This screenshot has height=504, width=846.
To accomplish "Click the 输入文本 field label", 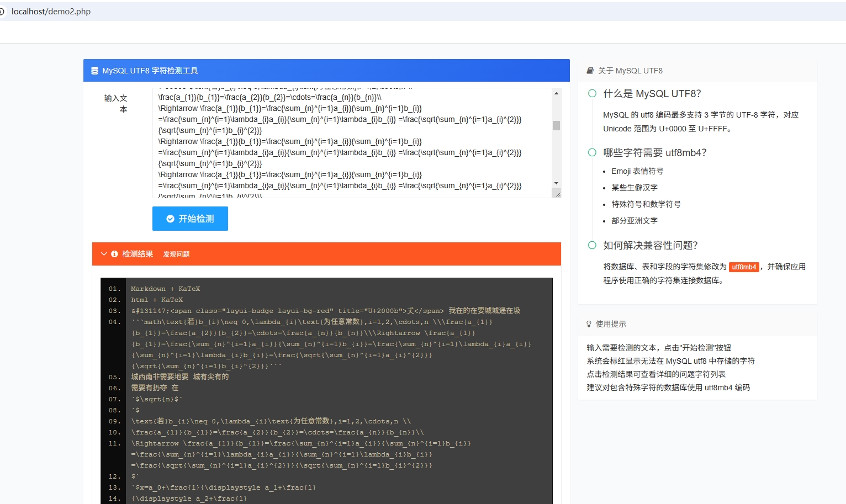I will coord(115,103).
